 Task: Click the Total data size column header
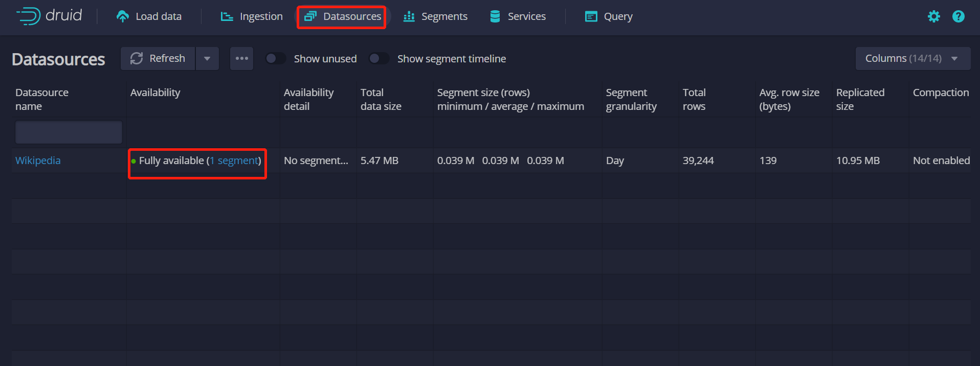395,99
